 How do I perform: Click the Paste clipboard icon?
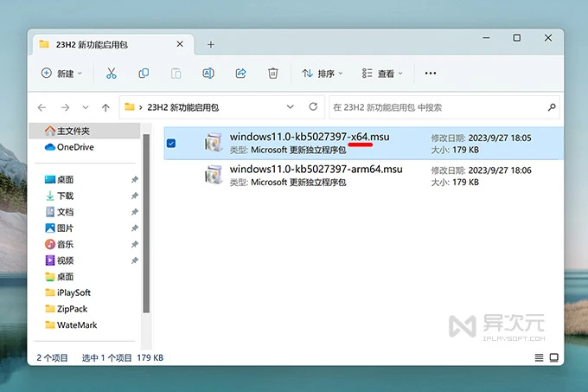[x=176, y=74]
